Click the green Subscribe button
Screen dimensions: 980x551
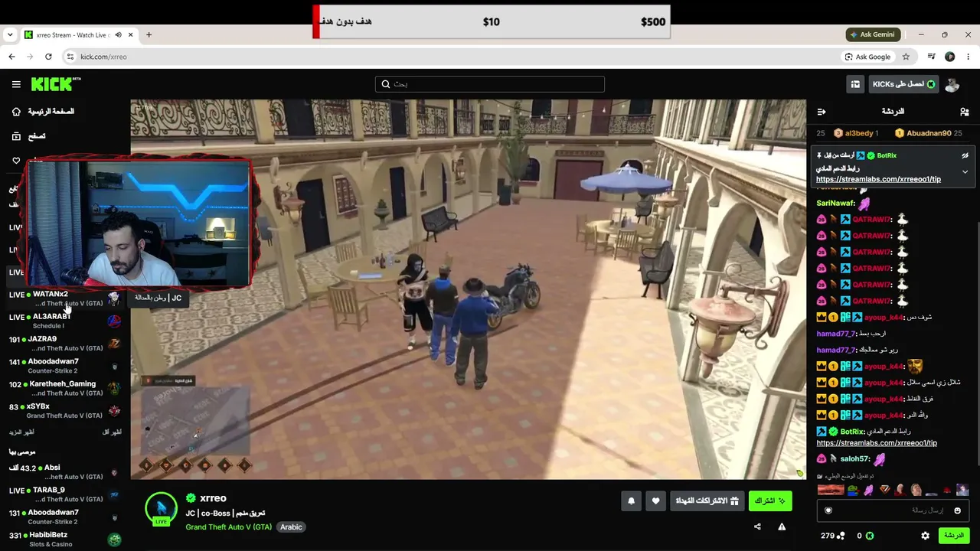pos(770,501)
